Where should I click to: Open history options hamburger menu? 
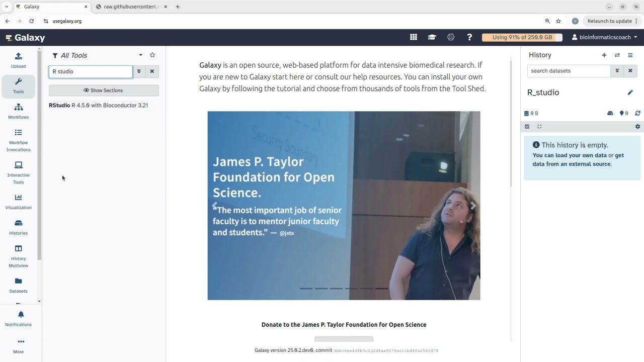pos(630,55)
